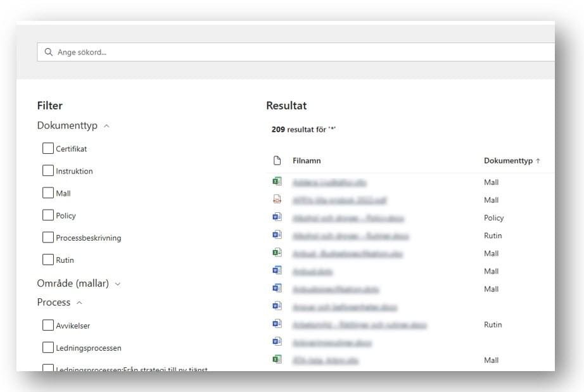Click the Dokumenttyp column header in results
Viewport: 584px width, 392px height.
point(508,161)
